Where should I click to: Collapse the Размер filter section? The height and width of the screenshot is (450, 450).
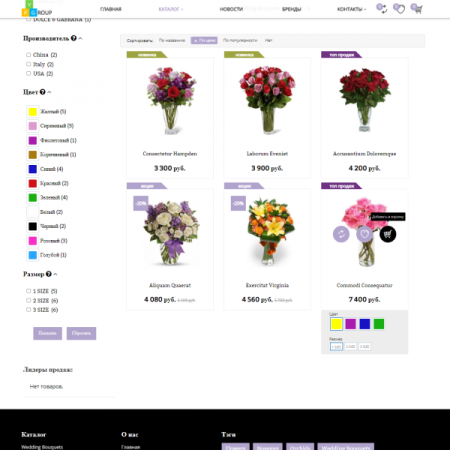[55, 274]
